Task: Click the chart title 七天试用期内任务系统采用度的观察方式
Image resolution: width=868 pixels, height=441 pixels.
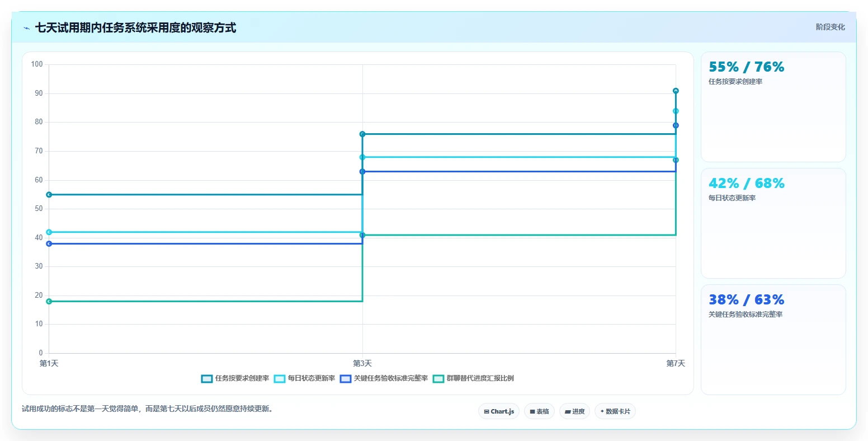Action: [x=136, y=28]
